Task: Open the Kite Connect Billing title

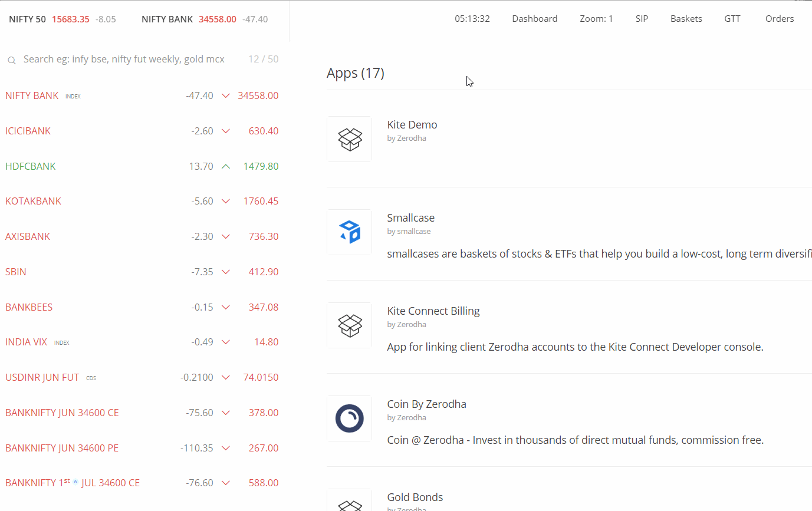Action: 433,311
